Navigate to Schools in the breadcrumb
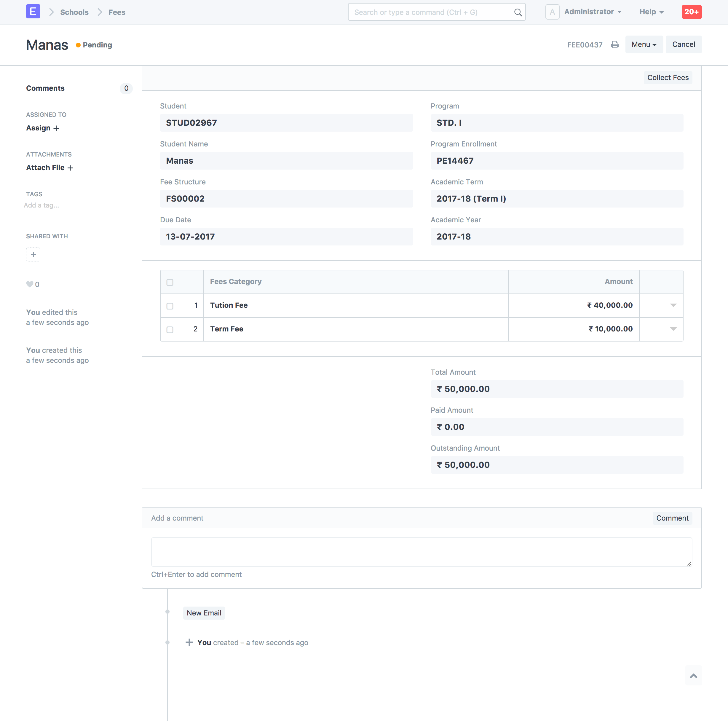728x721 pixels. click(74, 12)
